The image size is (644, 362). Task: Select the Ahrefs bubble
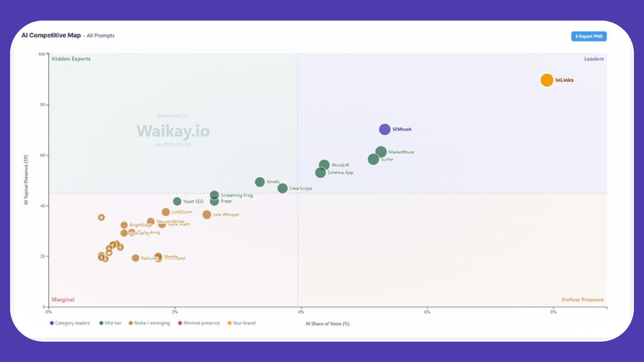point(260,182)
